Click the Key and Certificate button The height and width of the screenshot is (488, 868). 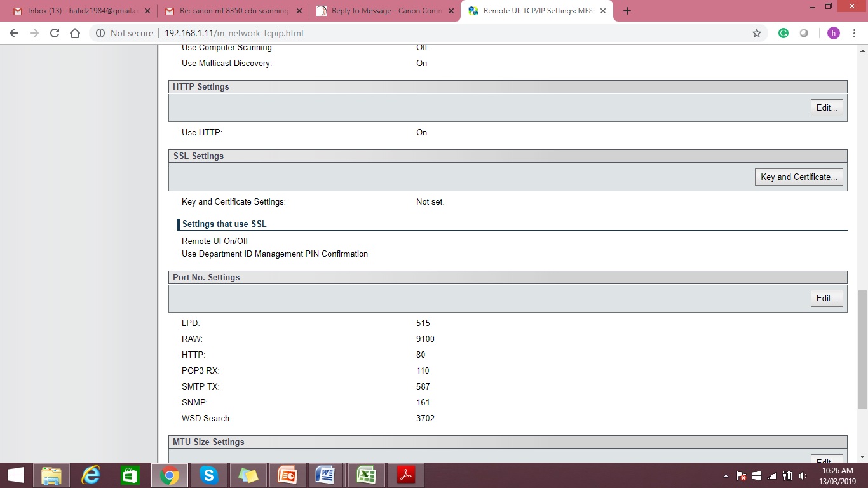point(799,177)
